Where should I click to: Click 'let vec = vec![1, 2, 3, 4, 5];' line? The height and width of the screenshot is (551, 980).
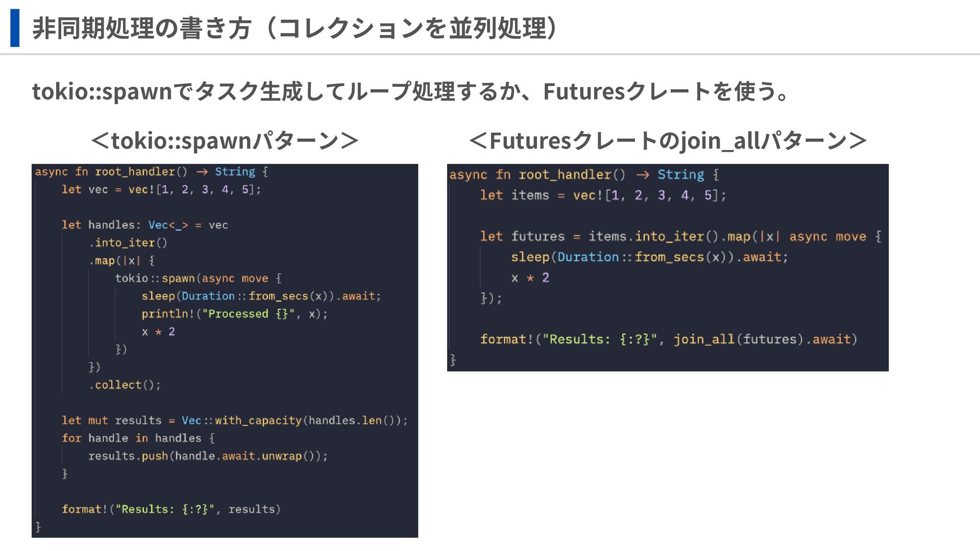(x=161, y=190)
